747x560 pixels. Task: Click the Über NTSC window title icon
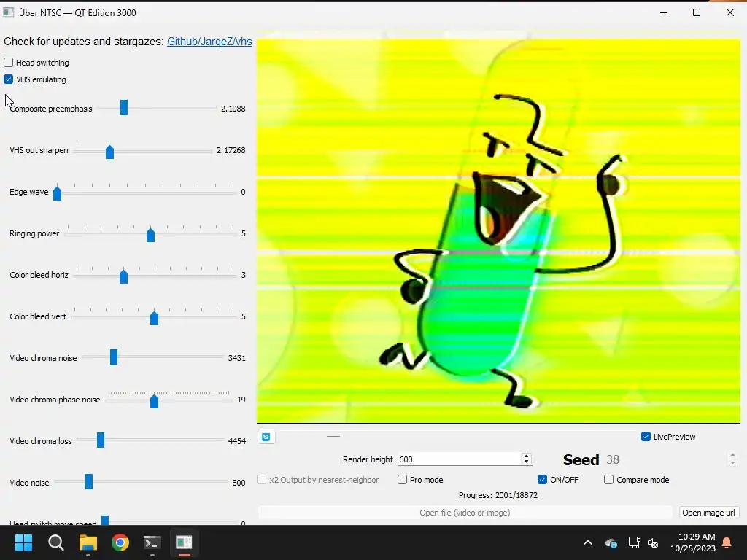[x=8, y=12]
